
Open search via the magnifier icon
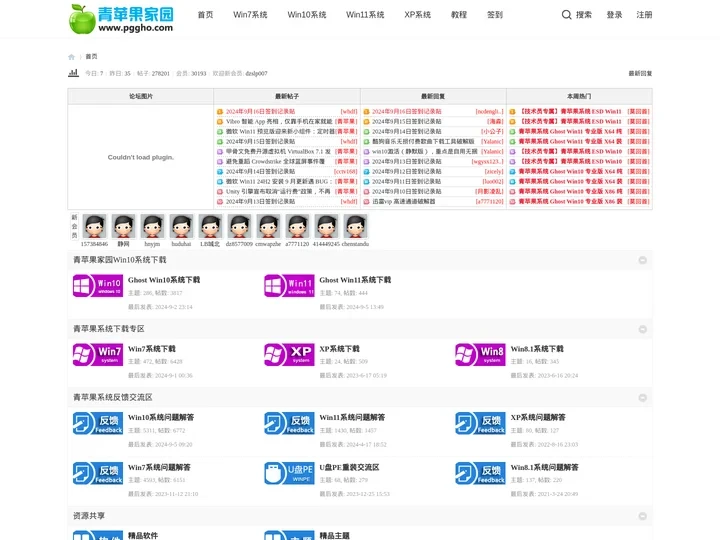click(x=567, y=15)
